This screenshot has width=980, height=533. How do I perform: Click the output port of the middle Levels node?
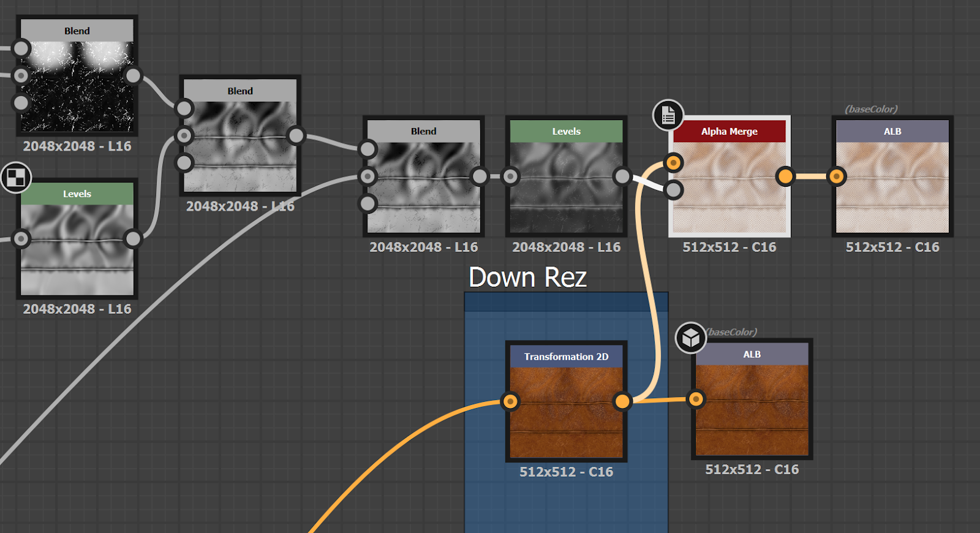(x=622, y=176)
